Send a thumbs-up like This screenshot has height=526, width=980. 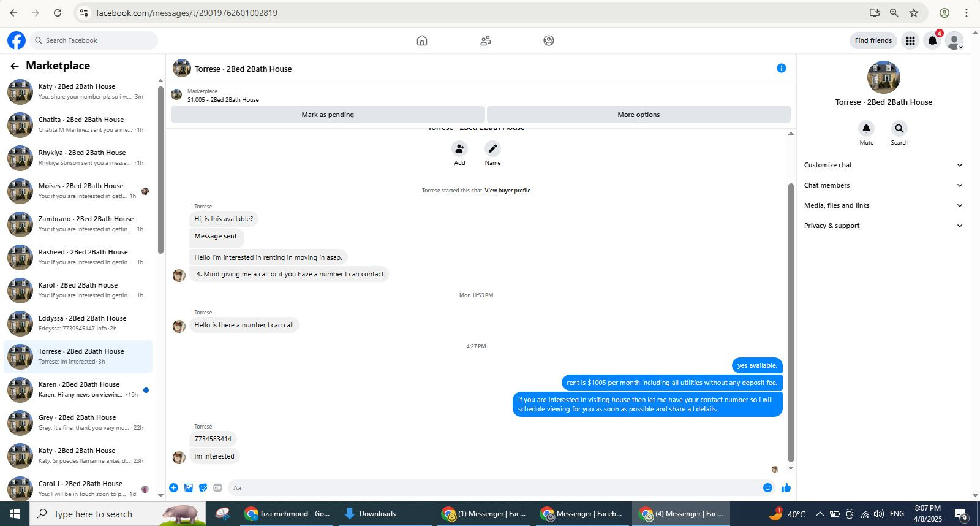click(786, 488)
